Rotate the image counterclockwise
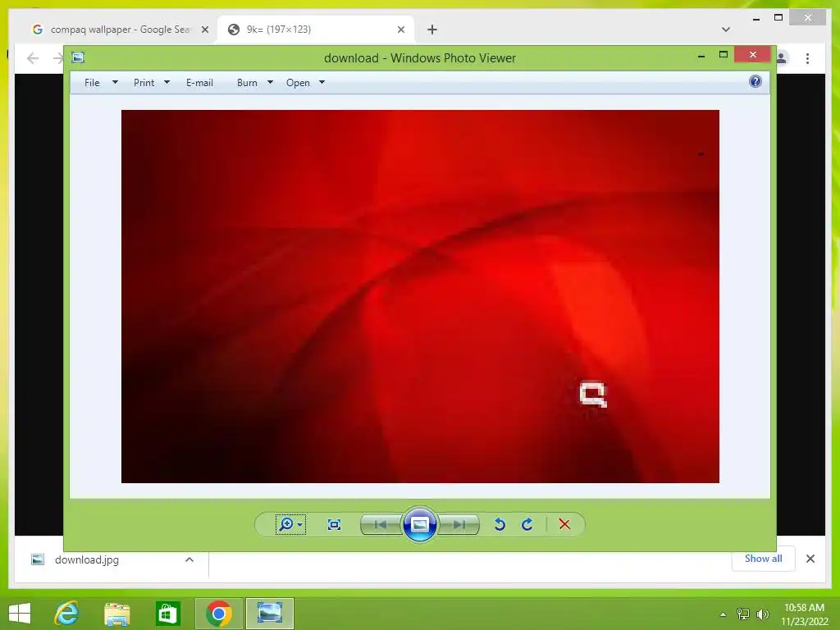This screenshot has height=630, width=840. click(500, 524)
